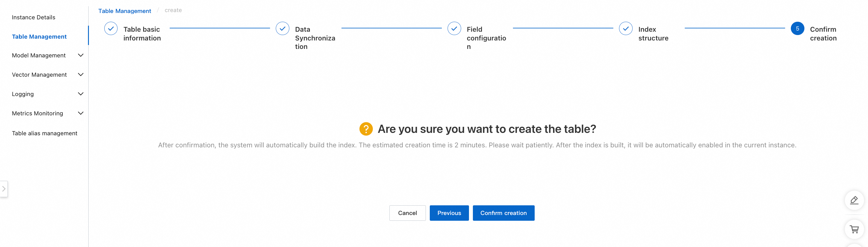Click the 'Are you sure' heading text
868x247 pixels.
click(487, 129)
